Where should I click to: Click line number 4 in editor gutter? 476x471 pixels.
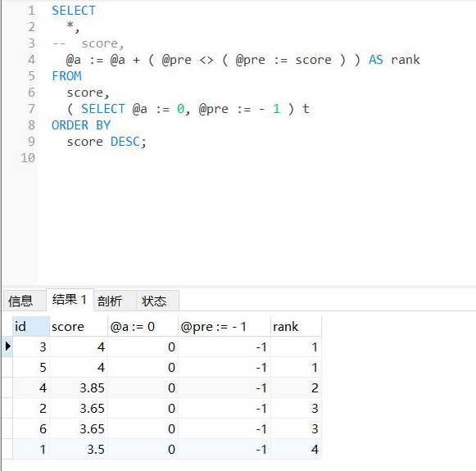32,60
